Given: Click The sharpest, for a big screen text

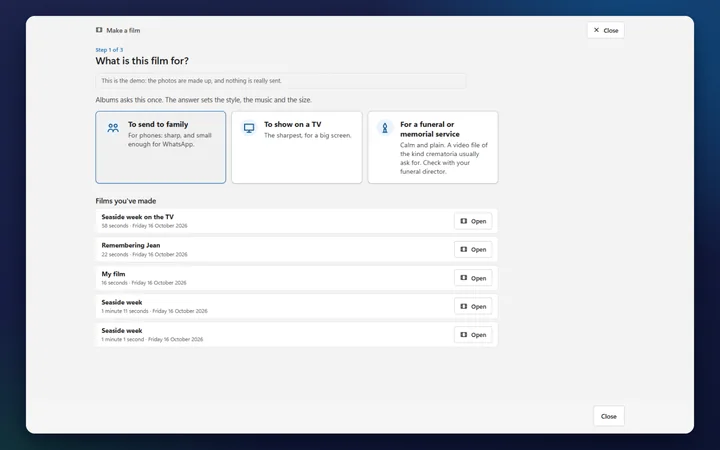Looking at the screenshot, I should [x=308, y=135].
